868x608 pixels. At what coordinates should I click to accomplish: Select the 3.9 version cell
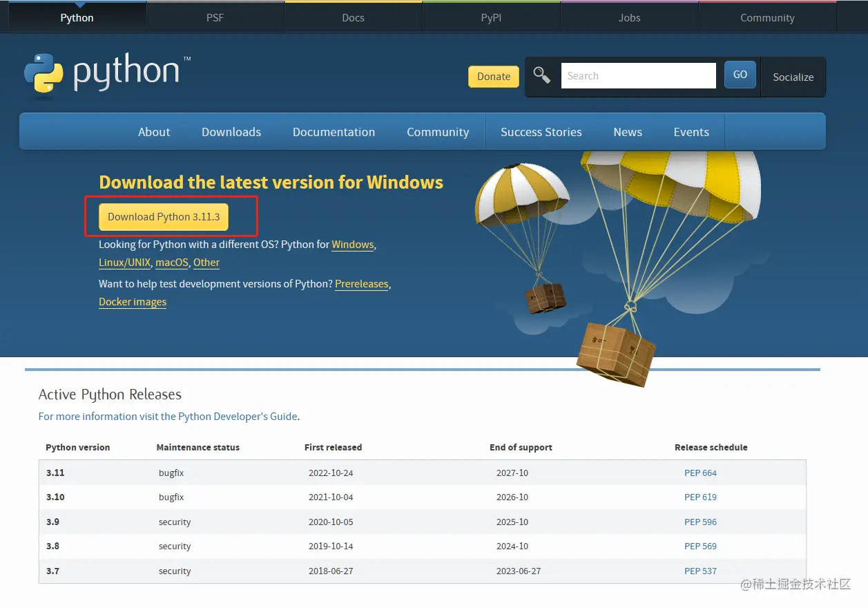click(x=53, y=522)
